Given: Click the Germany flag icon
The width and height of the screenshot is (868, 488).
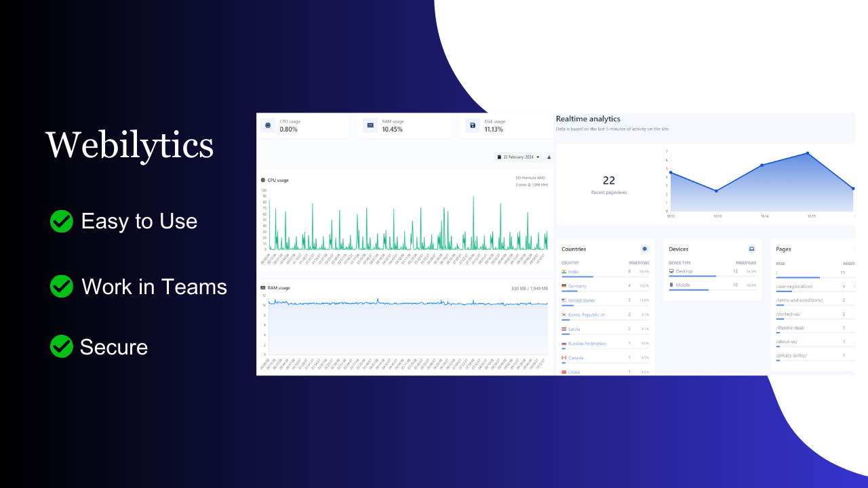Looking at the screenshot, I should (564, 286).
